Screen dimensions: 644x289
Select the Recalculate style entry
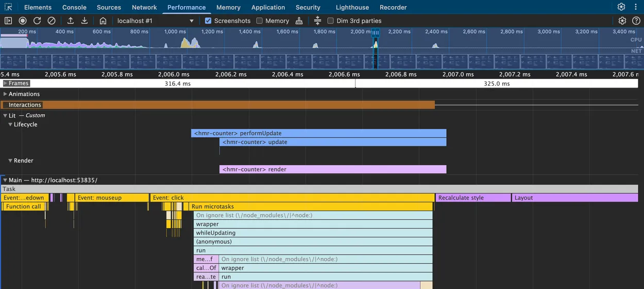473,198
